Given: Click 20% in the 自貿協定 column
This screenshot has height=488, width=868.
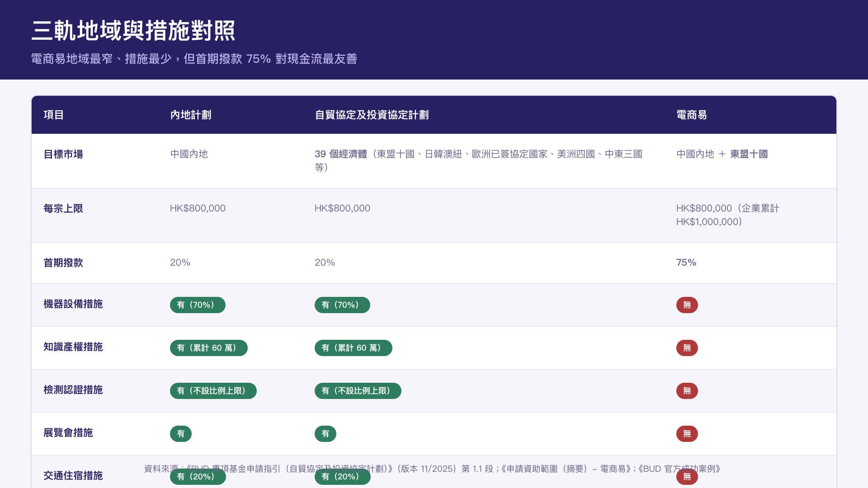Looking at the screenshot, I should [325, 263].
